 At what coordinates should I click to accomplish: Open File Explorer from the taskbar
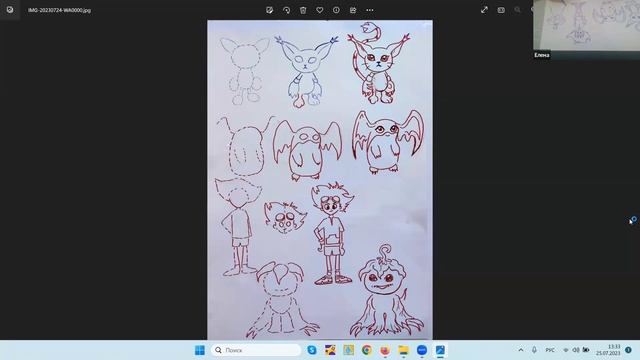(403, 350)
